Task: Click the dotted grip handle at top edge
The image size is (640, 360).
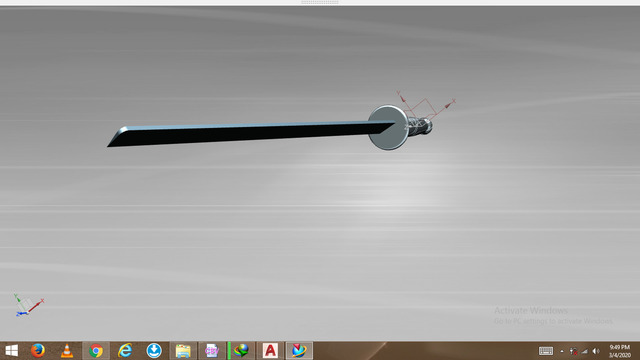Action: point(320,2)
